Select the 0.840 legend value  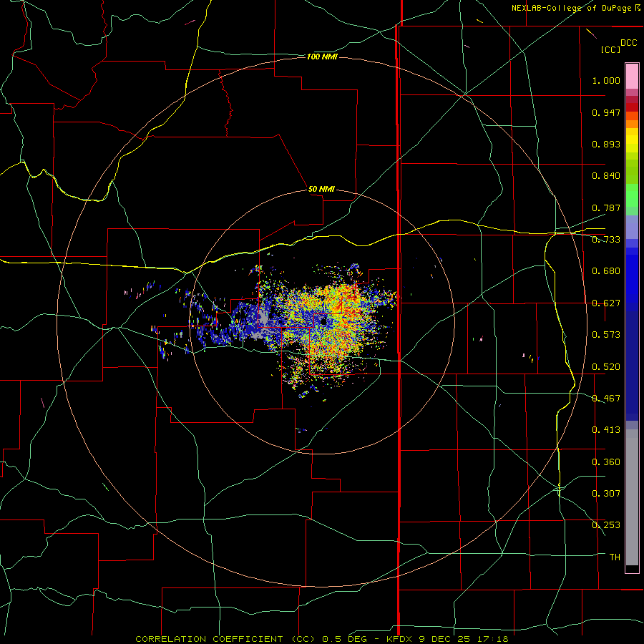click(x=606, y=176)
